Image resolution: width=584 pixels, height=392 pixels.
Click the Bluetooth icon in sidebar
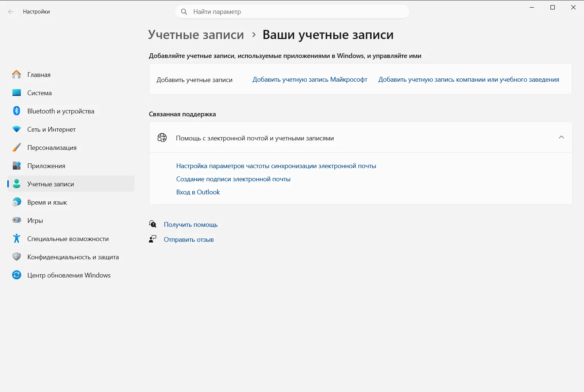coord(16,111)
